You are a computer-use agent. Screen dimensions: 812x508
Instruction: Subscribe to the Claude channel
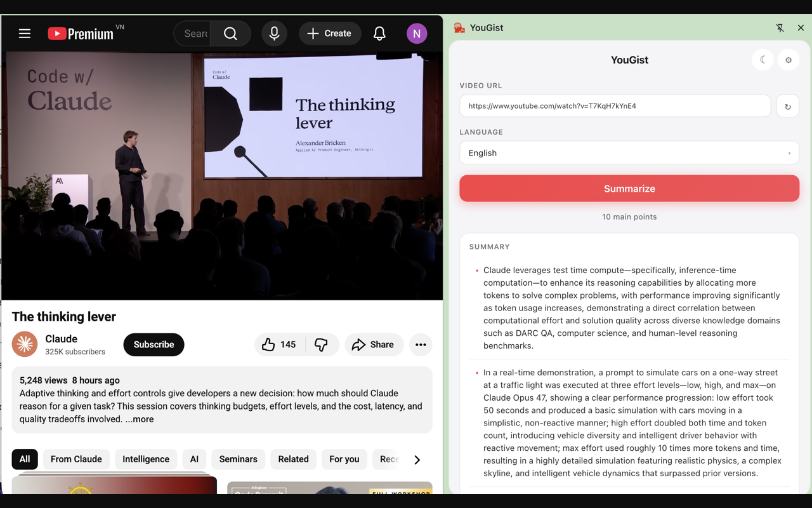pos(154,344)
